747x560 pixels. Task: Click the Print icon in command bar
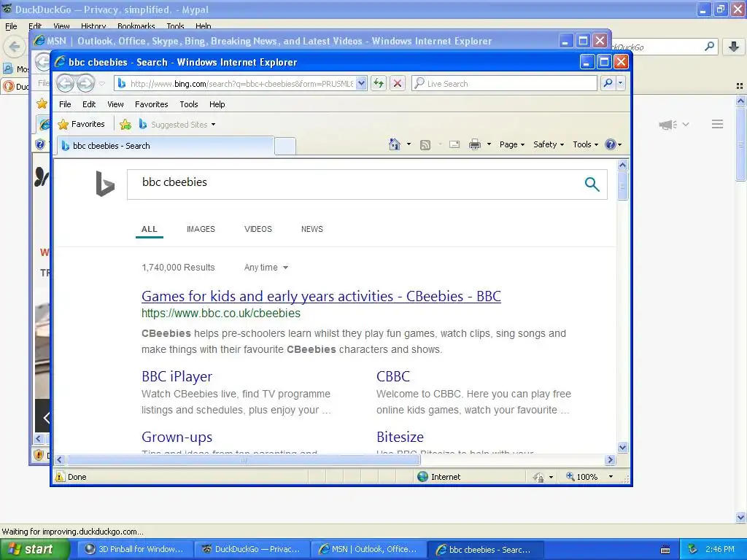[474, 144]
